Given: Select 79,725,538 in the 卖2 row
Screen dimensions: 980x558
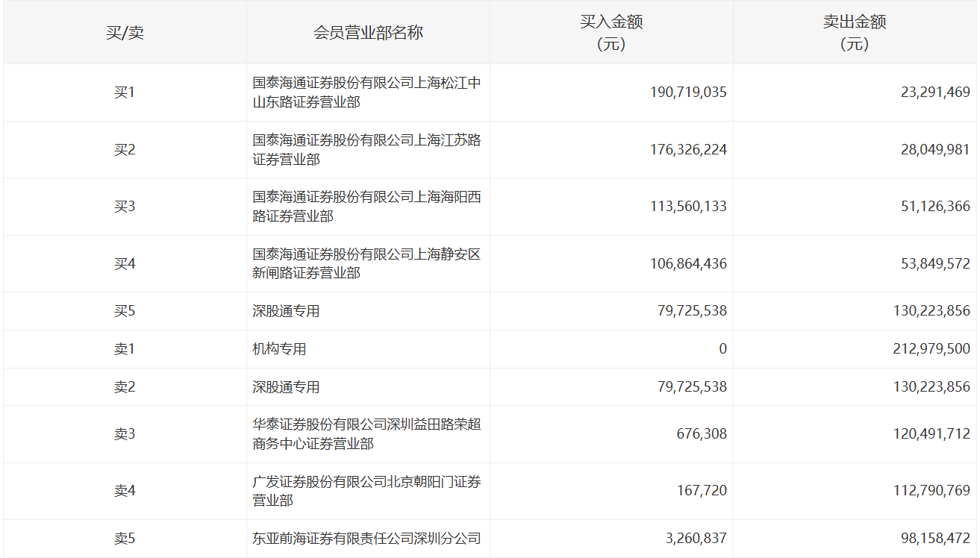Looking at the screenshot, I should [692, 387].
